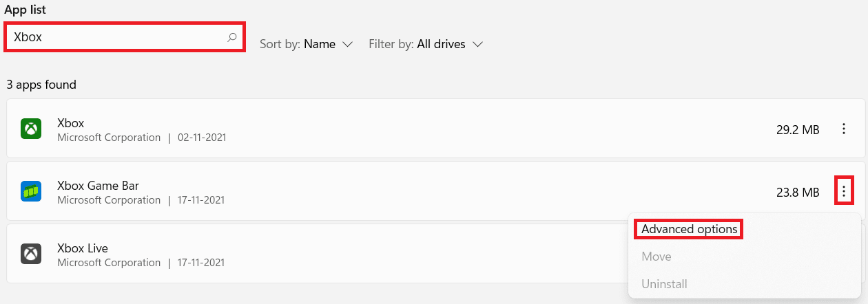Expand the Filter by All drives dropdown
Viewport: 868px width, 304px height.
426,44
